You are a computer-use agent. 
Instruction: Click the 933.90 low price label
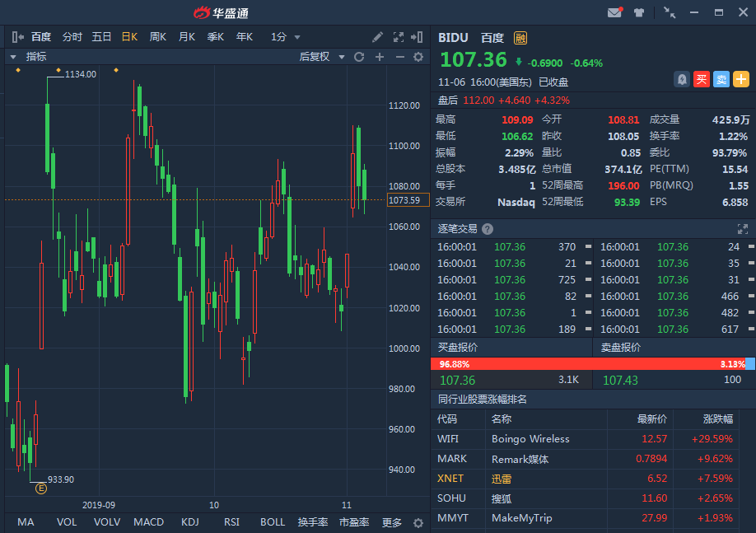61,479
